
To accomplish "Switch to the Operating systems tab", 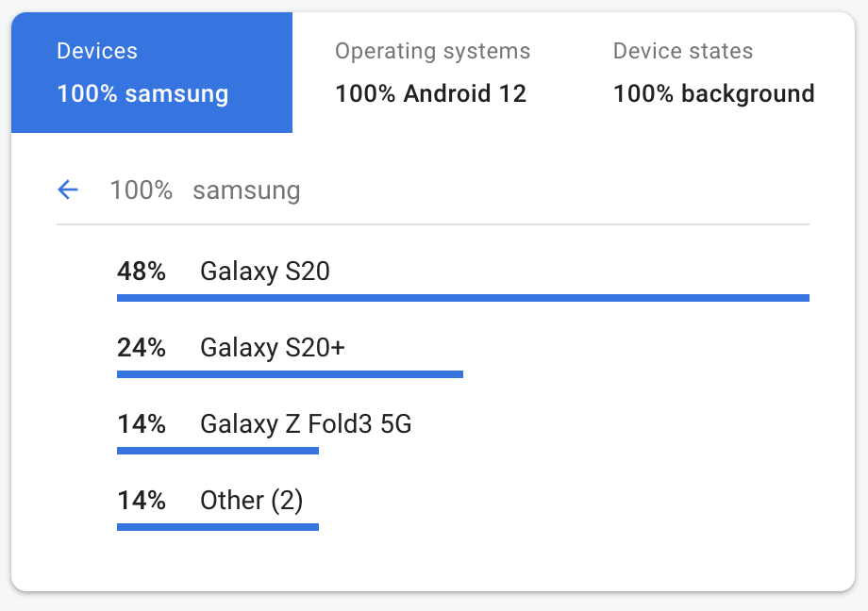I will click(x=431, y=72).
